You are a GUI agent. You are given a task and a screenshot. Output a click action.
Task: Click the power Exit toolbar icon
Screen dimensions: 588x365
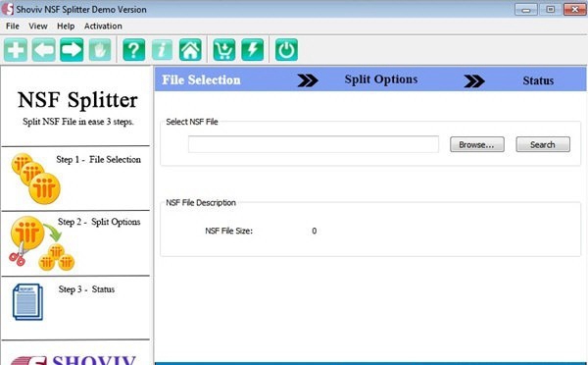(286, 50)
